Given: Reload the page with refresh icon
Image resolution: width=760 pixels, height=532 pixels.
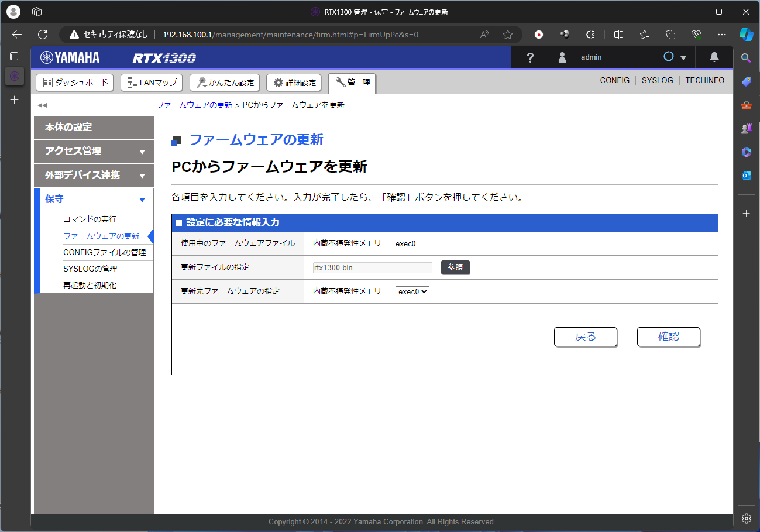Looking at the screenshot, I should point(43,35).
